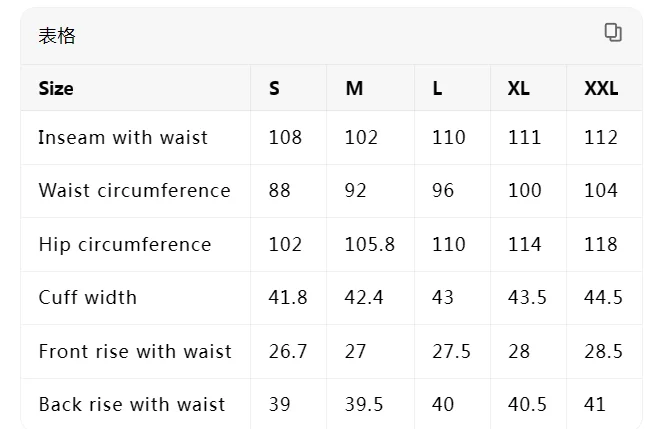Click the copy table icon
The image size is (655, 429).
pos(613,33)
